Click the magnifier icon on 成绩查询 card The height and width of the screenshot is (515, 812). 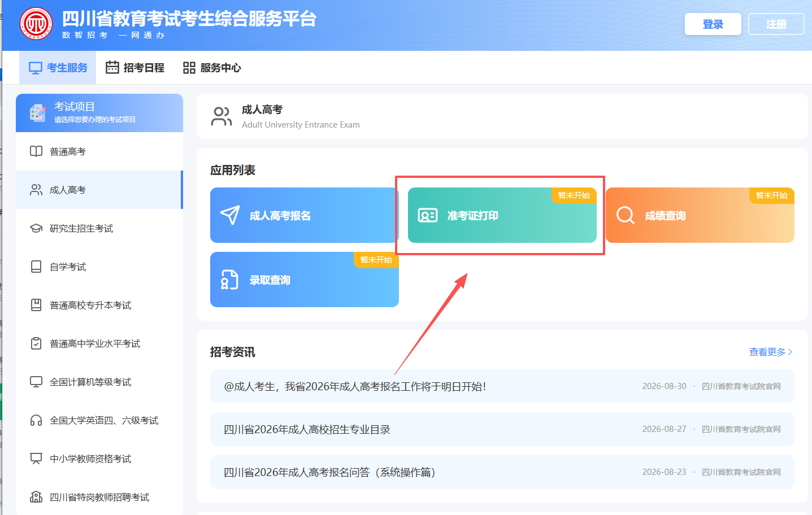(x=626, y=215)
